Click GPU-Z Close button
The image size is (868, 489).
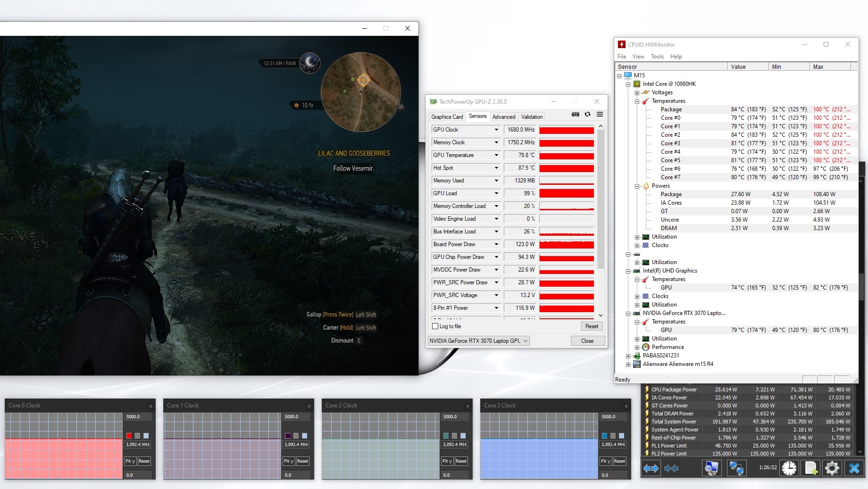[587, 340]
